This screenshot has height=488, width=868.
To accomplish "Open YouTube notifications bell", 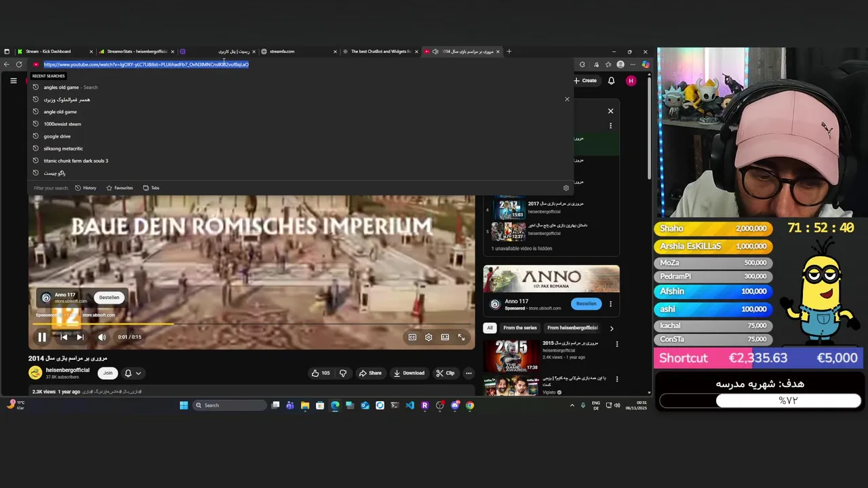I will pos(611,81).
